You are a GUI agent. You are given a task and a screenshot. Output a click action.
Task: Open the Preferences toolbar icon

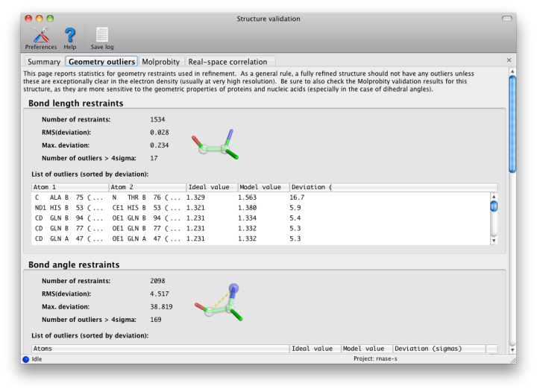(x=40, y=36)
